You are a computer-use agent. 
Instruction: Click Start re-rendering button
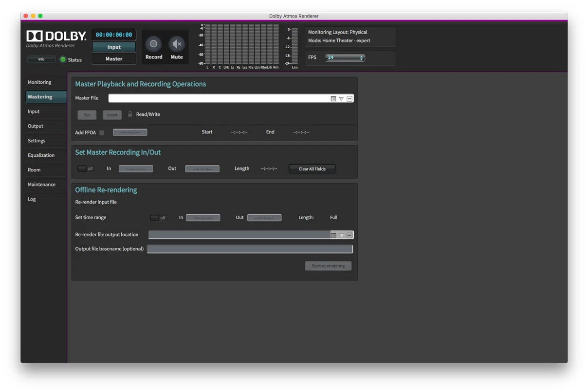[328, 266]
